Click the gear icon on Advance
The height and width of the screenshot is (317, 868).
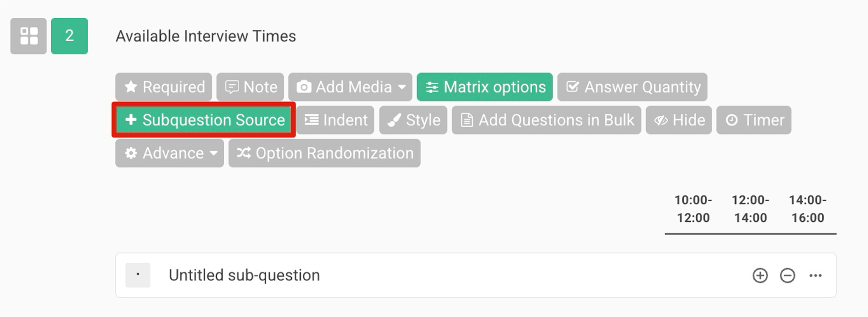click(x=131, y=153)
